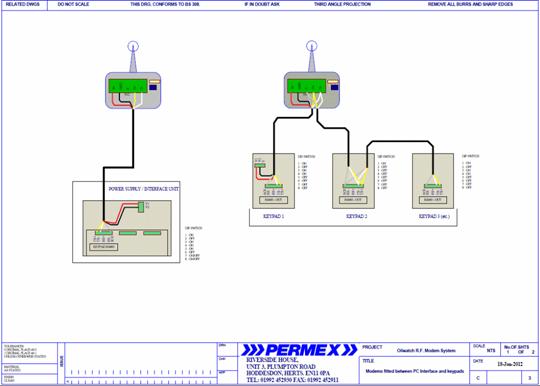
Task: Click the left modem's antenna symbol
Action: pos(133,56)
